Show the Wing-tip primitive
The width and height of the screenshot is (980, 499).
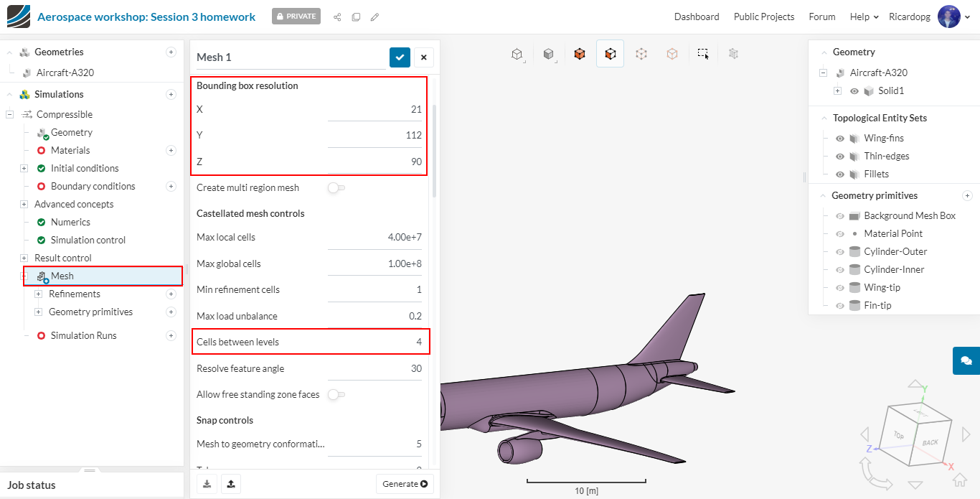[840, 287]
